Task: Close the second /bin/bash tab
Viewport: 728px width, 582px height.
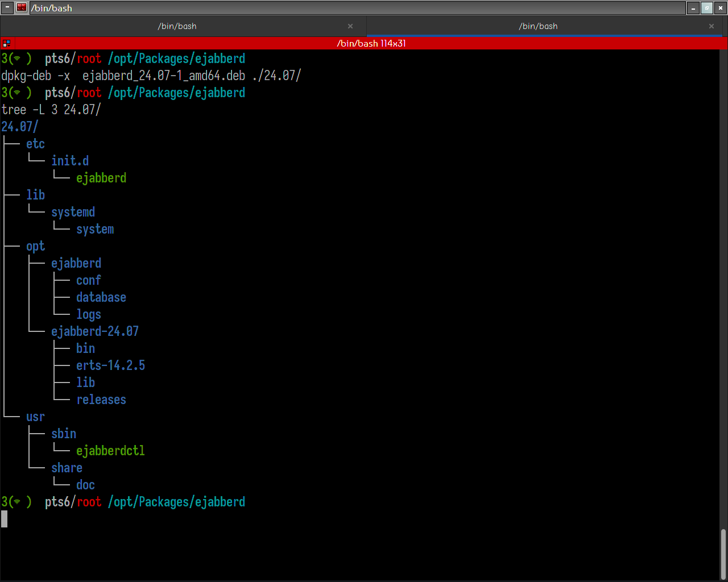Action: click(712, 26)
